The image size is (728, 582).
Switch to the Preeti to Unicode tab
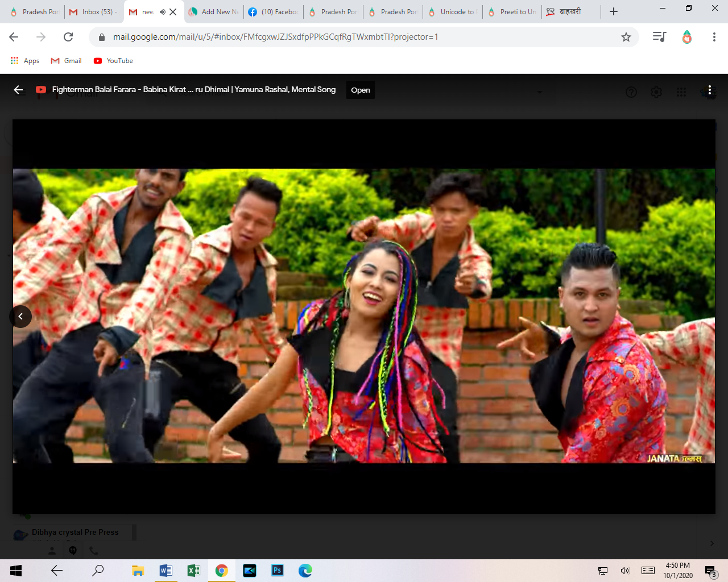[x=513, y=11]
